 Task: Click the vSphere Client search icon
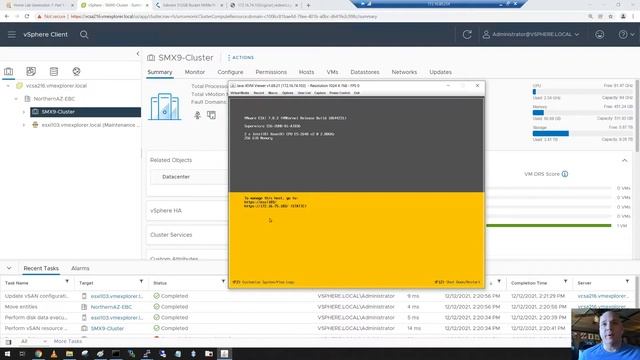pyautogui.click(x=84, y=35)
